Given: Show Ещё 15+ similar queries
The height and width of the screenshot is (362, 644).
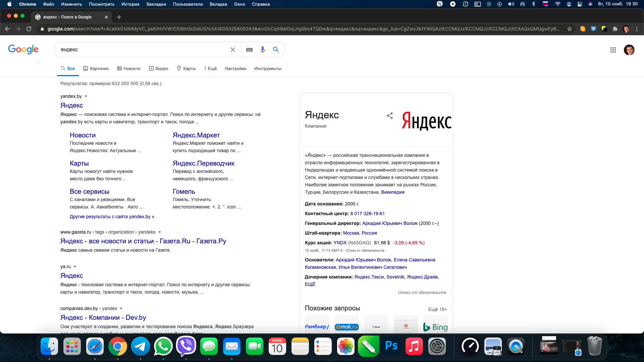Looking at the screenshot, I should pos(437,309).
